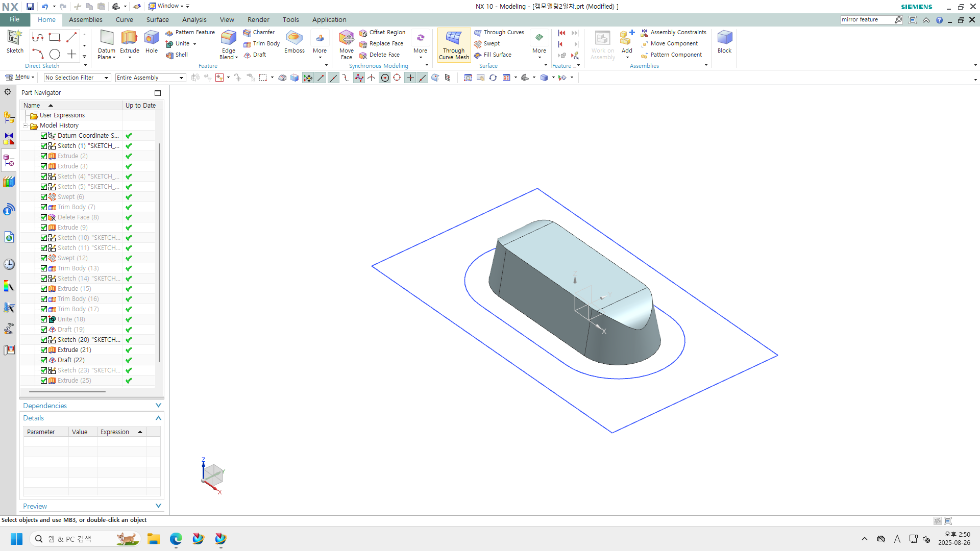Image resolution: width=980 pixels, height=551 pixels.
Task: Select the Emboss feature icon
Action: click(294, 38)
